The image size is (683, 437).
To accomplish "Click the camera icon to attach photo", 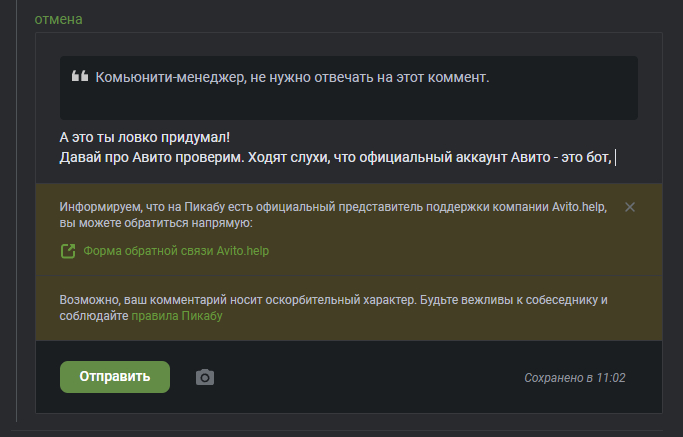I will (x=204, y=377).
